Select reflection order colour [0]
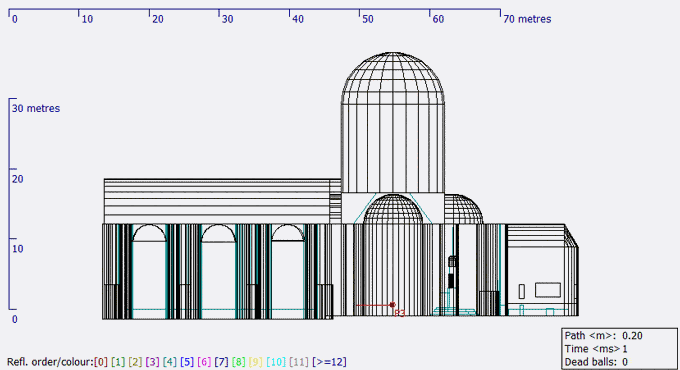Image resolution: width=680 pixels, height=370 pixels. click(x=101, y=362)
